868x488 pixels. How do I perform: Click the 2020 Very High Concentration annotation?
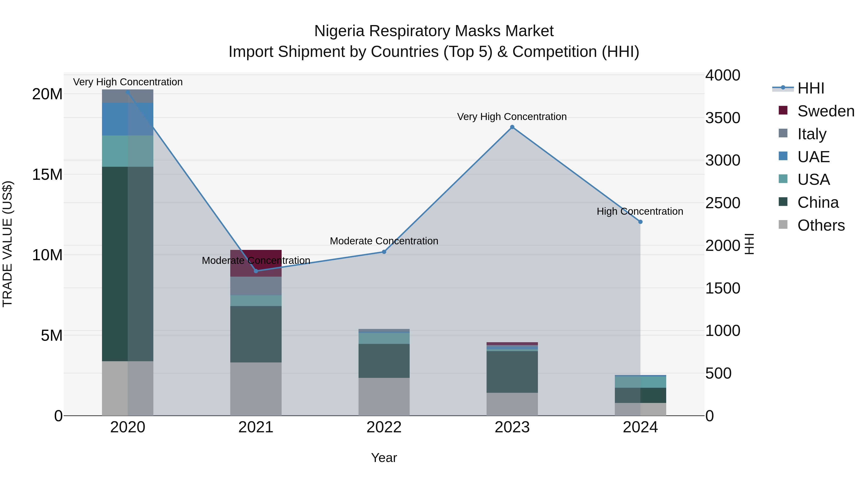pos(128,82)
